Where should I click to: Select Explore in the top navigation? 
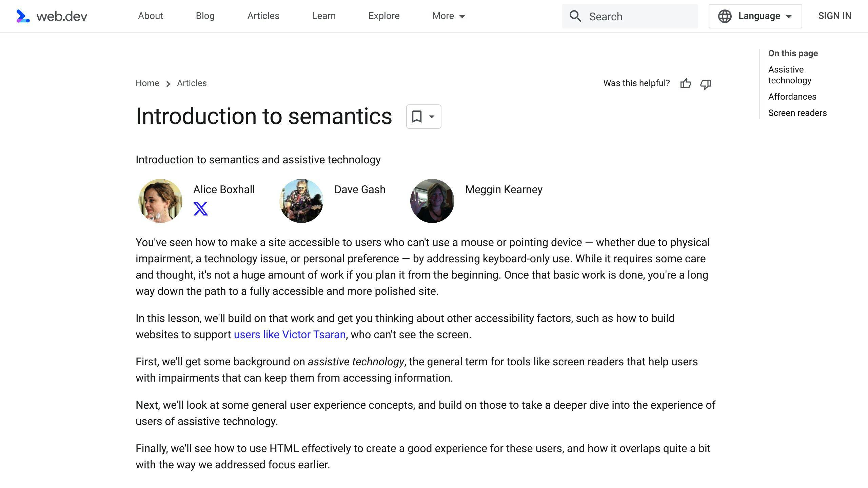(x=383, y=16)
